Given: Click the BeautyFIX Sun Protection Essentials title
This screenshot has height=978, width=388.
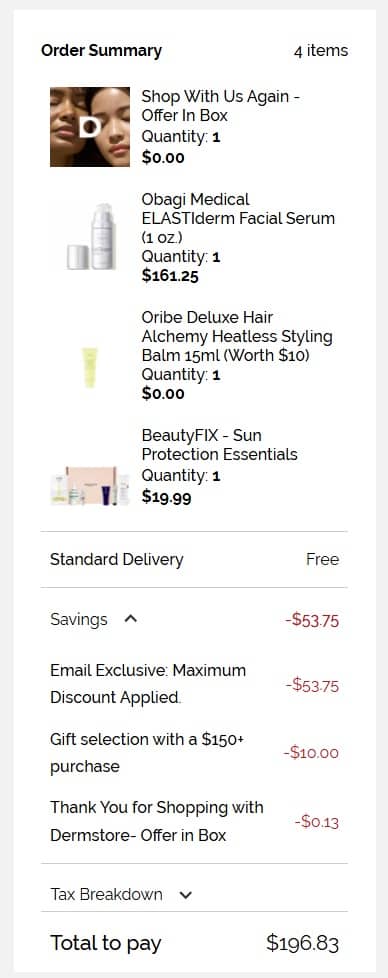Looking at the screenshot, I should [220, 445].
